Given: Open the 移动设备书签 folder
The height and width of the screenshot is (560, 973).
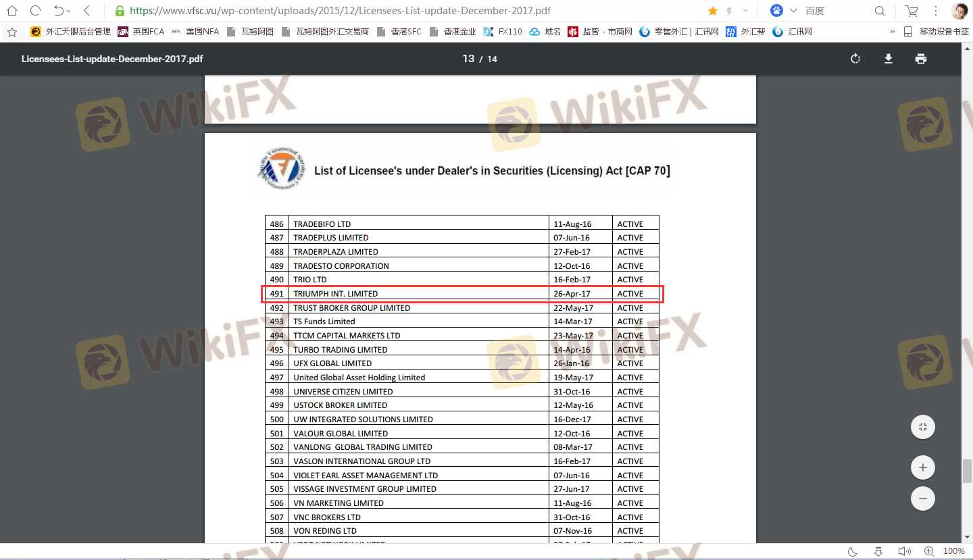Looking at the screenshot, I should coord(937,32).
